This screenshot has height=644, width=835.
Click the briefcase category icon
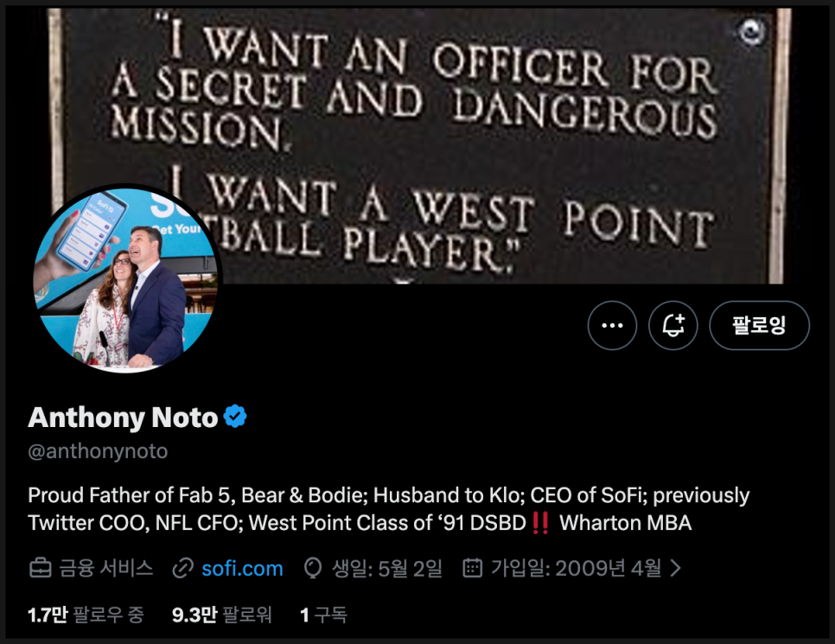tap(40, 568)
